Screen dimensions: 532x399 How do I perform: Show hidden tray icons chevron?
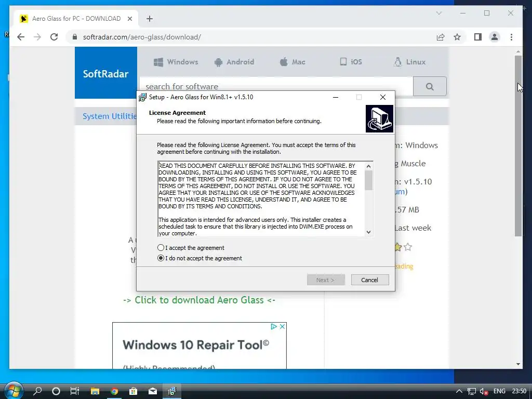tap(459, 391)
